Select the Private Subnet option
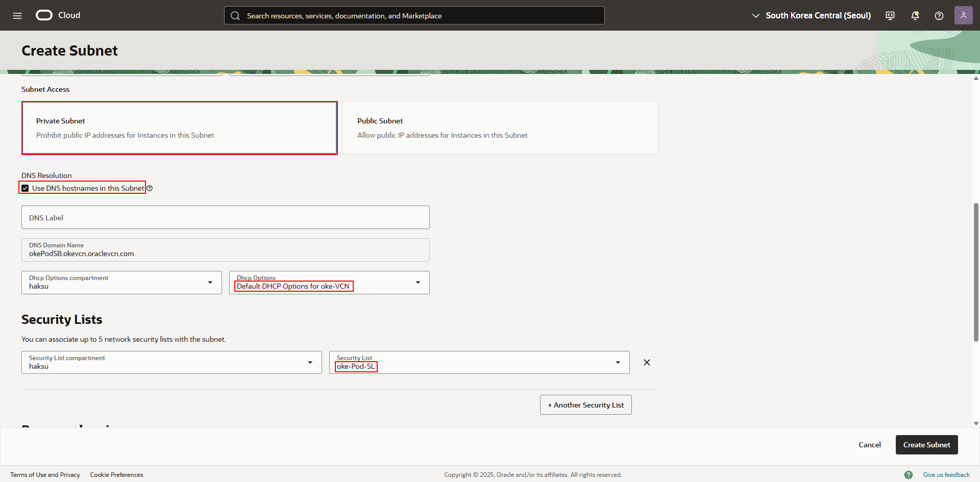Screen dimensions: 980x482 point(179,128)
